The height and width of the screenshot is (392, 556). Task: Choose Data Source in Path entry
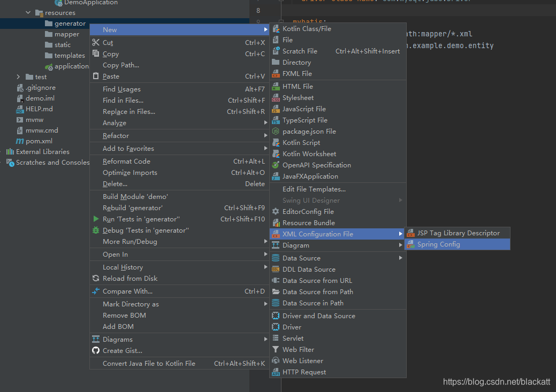[338, 303]
